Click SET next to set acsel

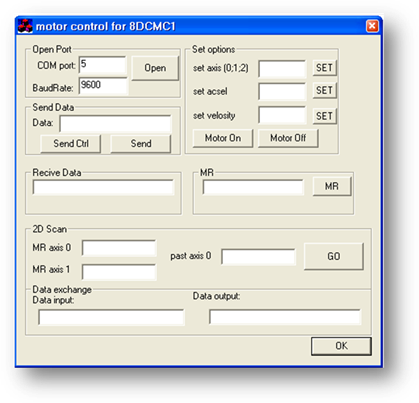324,90
